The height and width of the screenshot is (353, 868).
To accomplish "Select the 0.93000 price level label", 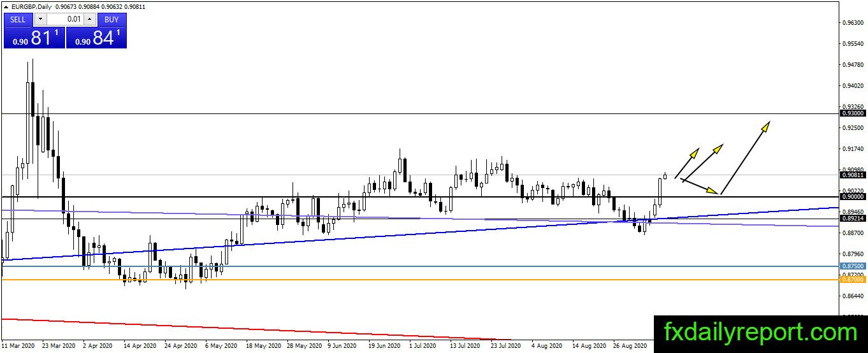I will point(853,113).
